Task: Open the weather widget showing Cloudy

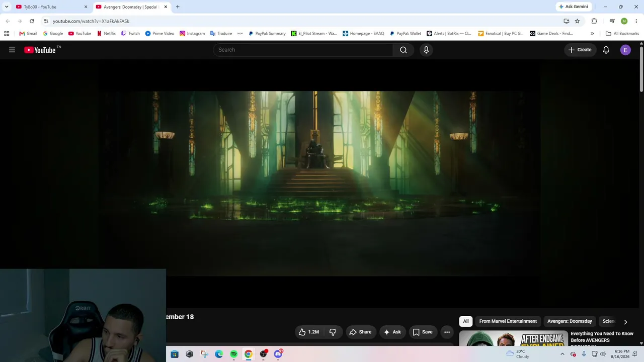Action: pos(518,354)
